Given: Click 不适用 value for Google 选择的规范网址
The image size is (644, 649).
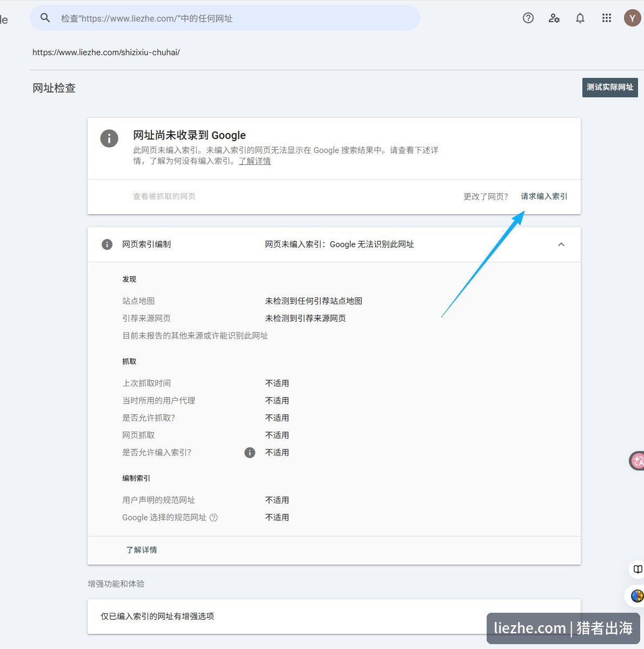Looking at the screenshot, I should (x=277, y=518).
